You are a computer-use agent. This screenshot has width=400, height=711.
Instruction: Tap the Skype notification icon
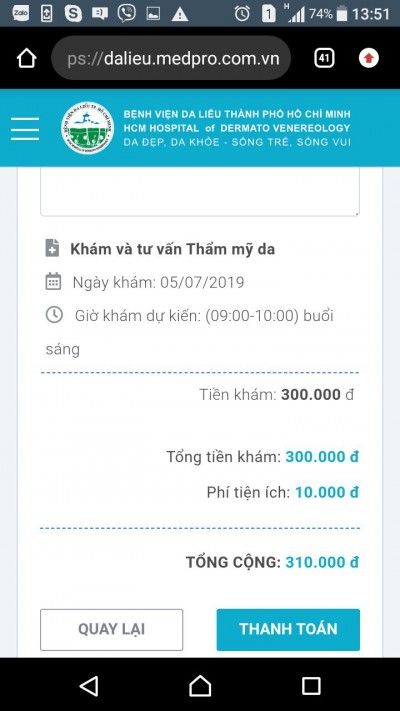pyautogui.click(x=73, y=14)
